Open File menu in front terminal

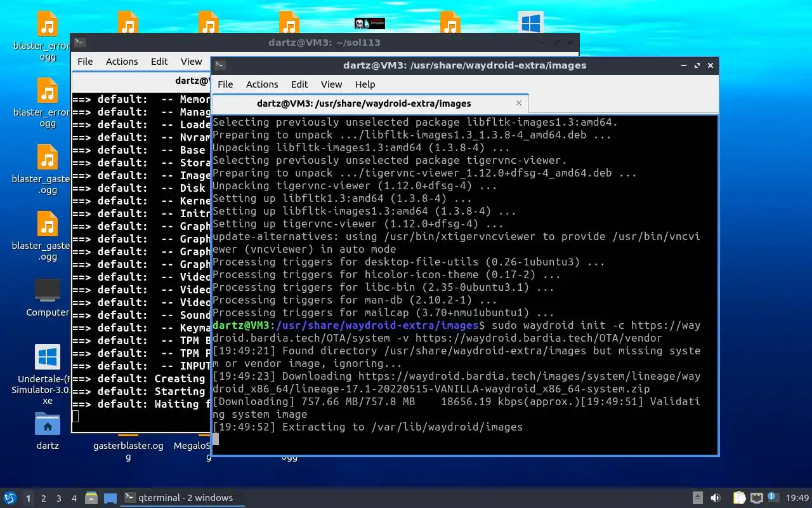point(225,84)
